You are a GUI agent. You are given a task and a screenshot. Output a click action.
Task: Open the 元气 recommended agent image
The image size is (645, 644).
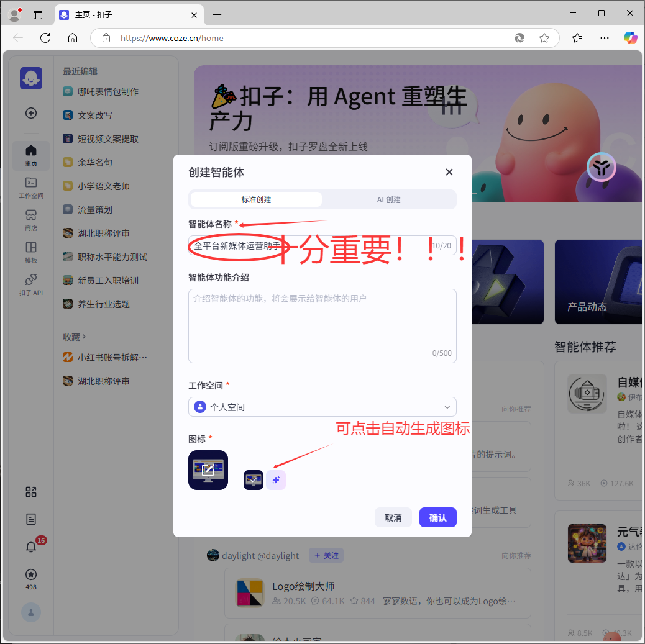click(587, 543)
